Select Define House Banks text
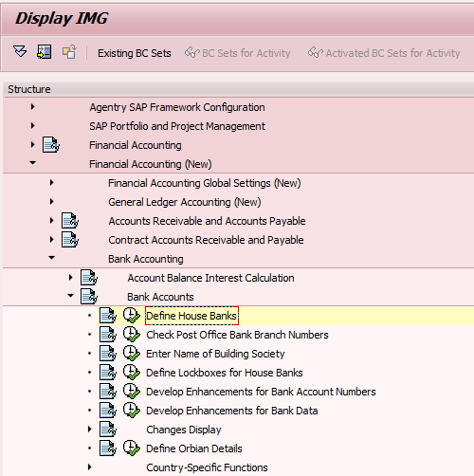The height and width of the screenshot is (476, 474). [x=191, y=316]
